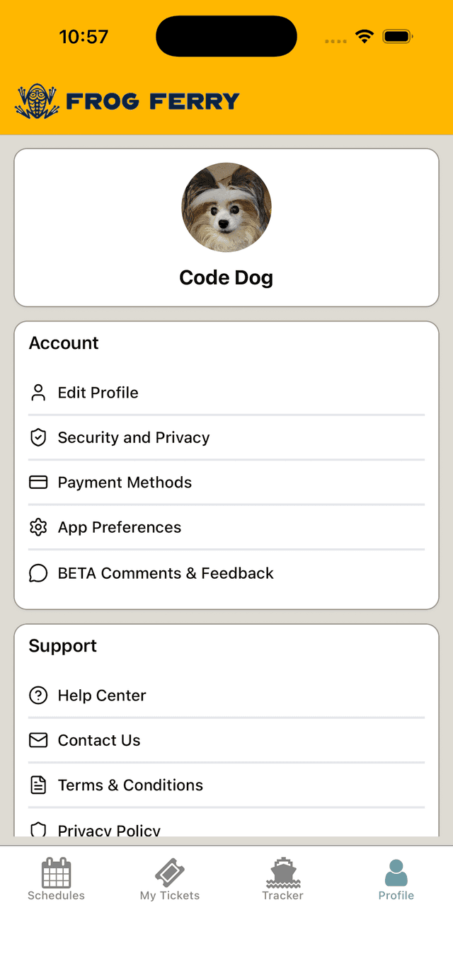Open the Help Center
The height and width of the screenshot is (980, 453).
pyautogui.click(x=101, y=695)
